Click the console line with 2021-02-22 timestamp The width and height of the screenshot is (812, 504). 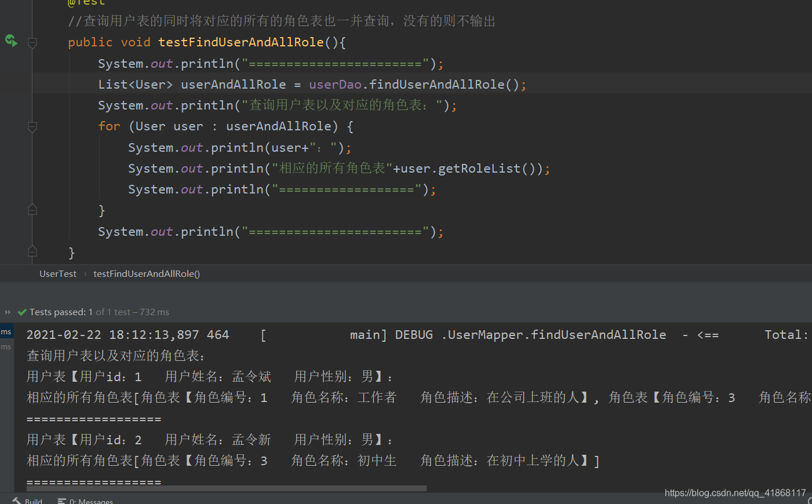(417, 335)
